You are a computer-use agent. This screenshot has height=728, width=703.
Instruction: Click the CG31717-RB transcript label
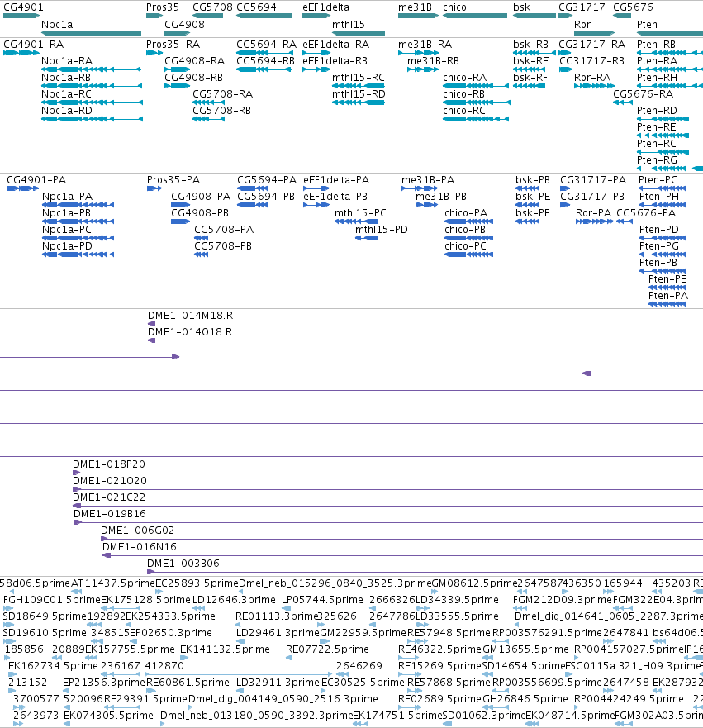pos(591,61)
